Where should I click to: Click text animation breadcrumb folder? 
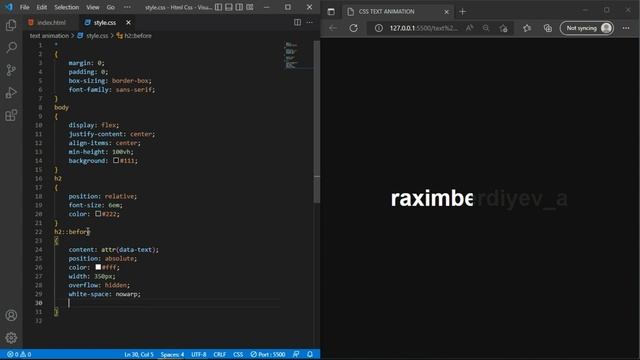49,36
